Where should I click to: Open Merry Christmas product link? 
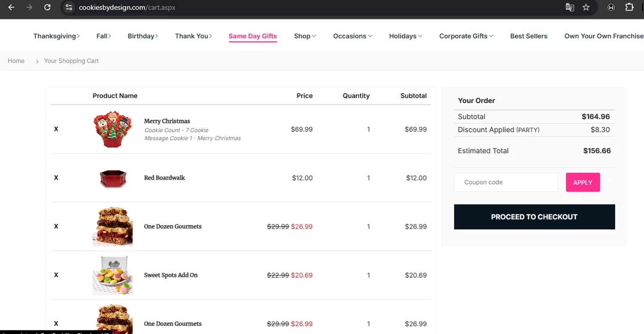pyautogui.click(x=167, y=121)
